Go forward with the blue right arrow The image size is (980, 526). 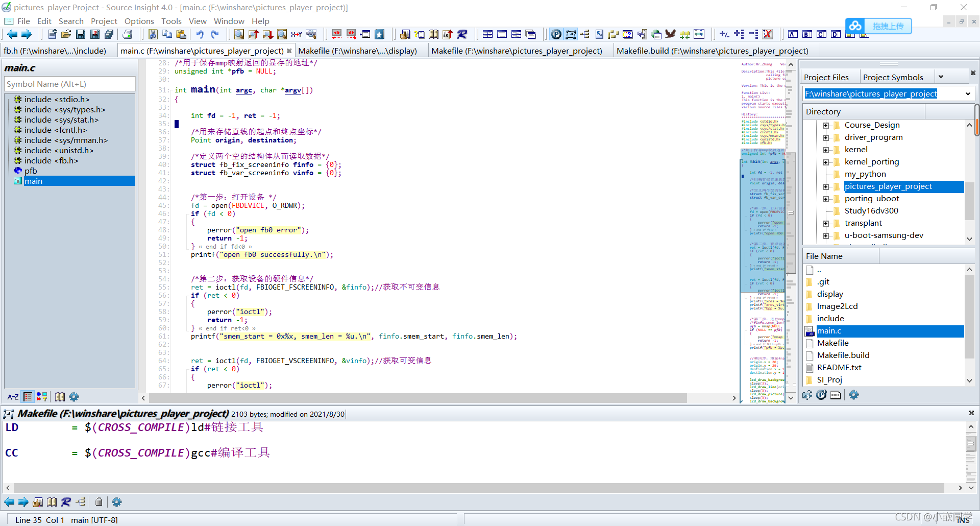click(27, 34)
